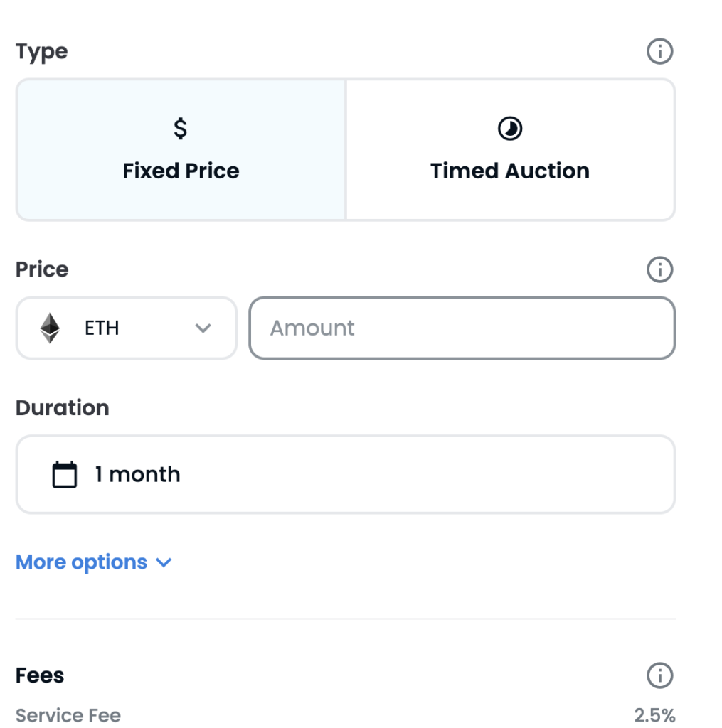This screenshot has height=728, width=722.
Task: Click the 2.5% service fee value
Action: pos(654,715)
